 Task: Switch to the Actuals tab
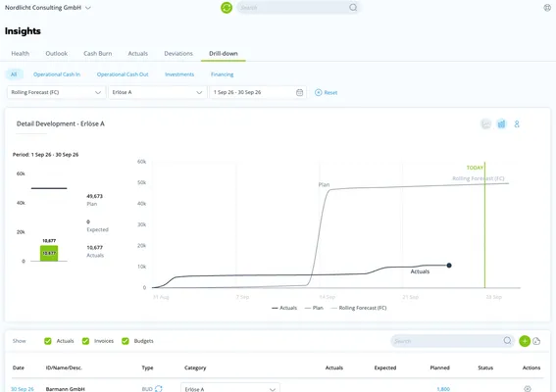click(x=138, y=54)
